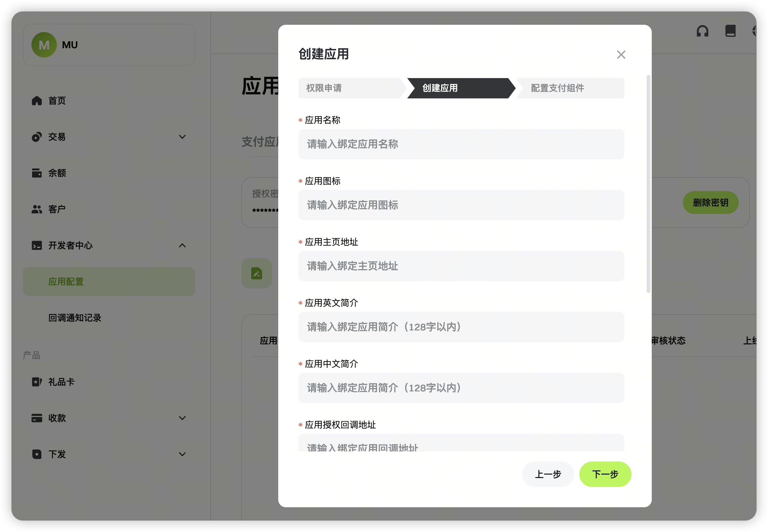
Task: Click the 下一步 button
Action: (605, 474)
